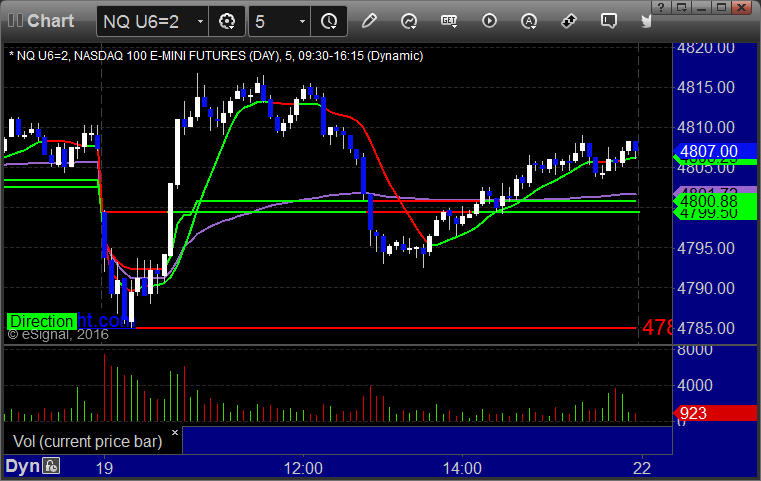Click the pause bars icon beside Chart

coord(15,20)
